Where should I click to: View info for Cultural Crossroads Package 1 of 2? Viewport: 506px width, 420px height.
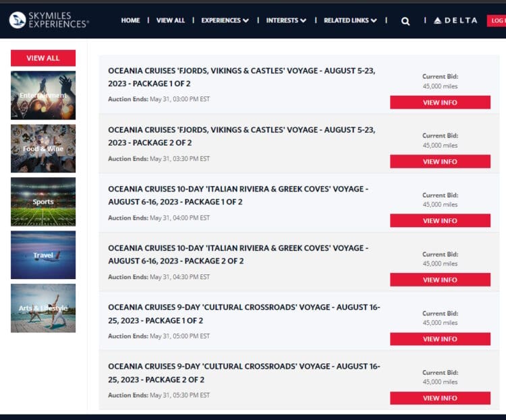(x=440, y=339)
